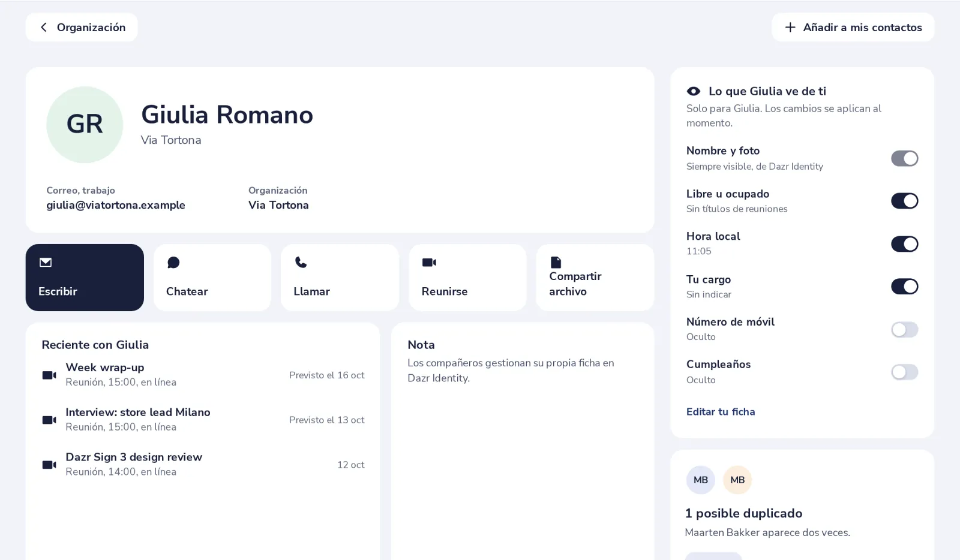This screenshot has width=960, height=560.
Task: Click the eye icon beside Lo que Giulia ve
Action: coord(694,91)
